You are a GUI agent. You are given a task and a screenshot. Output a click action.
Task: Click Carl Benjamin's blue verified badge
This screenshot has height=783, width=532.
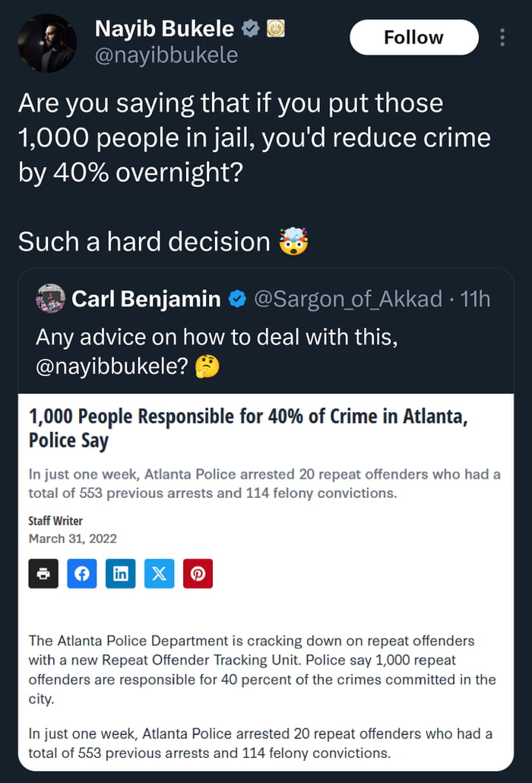(x=236, y=300)
